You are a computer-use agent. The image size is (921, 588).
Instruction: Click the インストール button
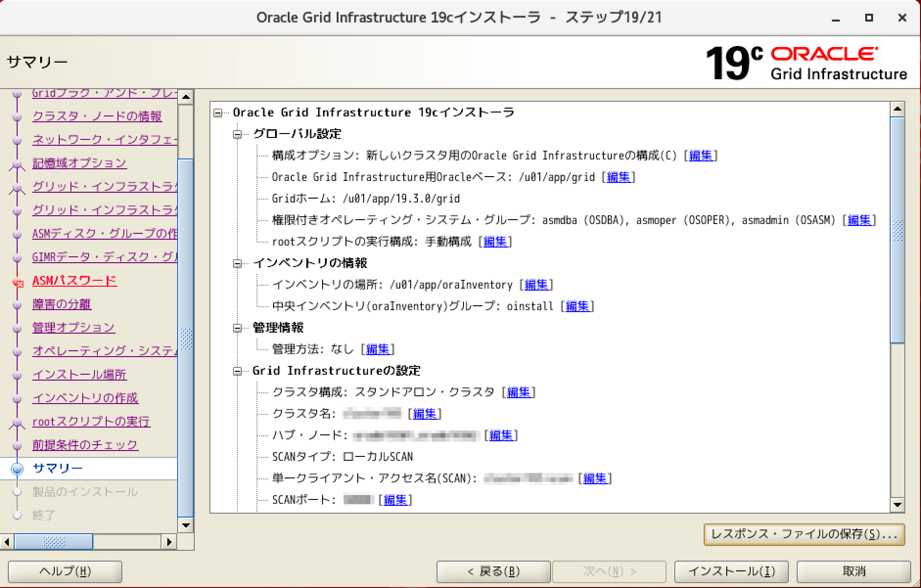pos(731,571)
